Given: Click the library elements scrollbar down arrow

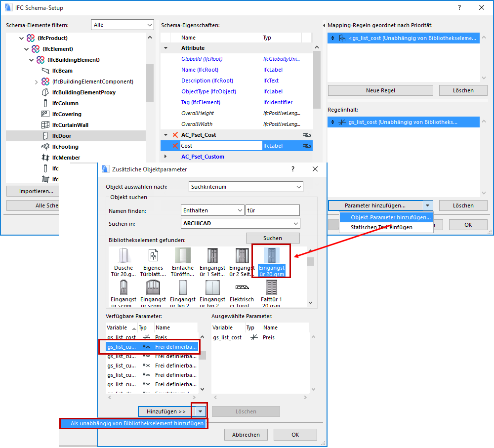Looking at the screenshot, I should (x=311, y=302).
